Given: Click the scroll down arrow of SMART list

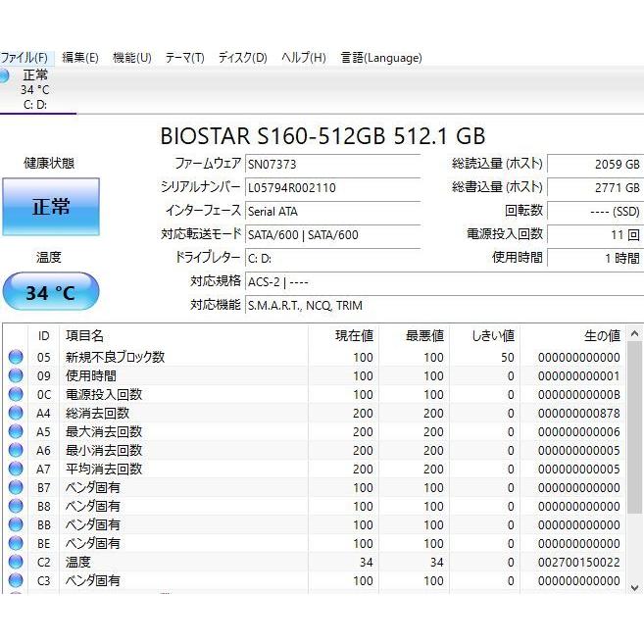Looking at the screenshot, I should pyautogui.click(x=634, y=587).
